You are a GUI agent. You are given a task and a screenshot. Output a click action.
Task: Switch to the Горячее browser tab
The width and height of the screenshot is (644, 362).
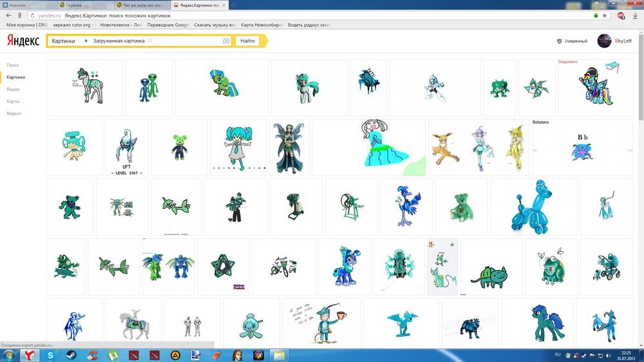click(86, 5)
